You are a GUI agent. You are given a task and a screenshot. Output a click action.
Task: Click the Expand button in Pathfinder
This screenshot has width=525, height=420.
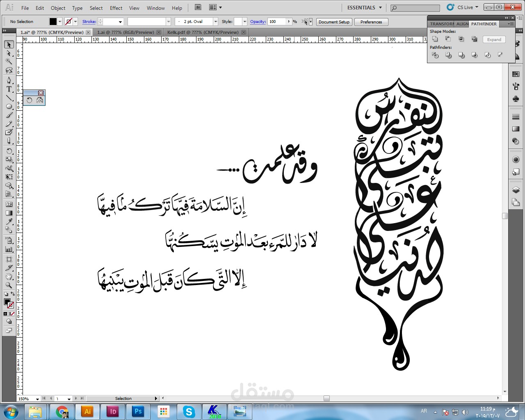(x=494, y=39)
